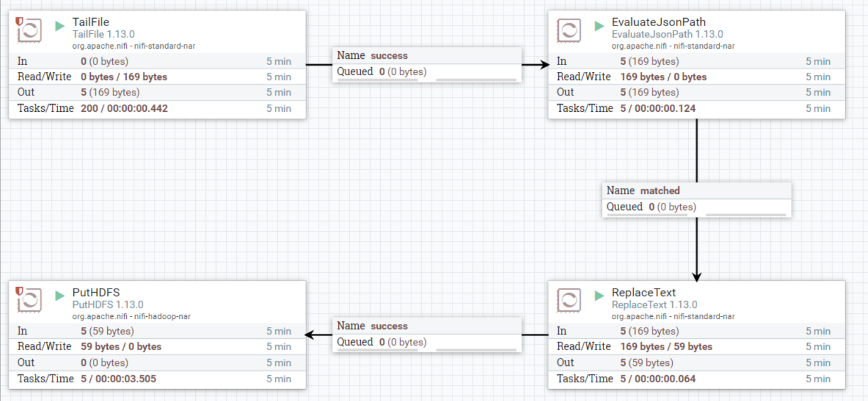This screenshot has width=868, height=401.
Task: Click PutHDFS Read/Write 59 bytes row
Action: (157, 347)
